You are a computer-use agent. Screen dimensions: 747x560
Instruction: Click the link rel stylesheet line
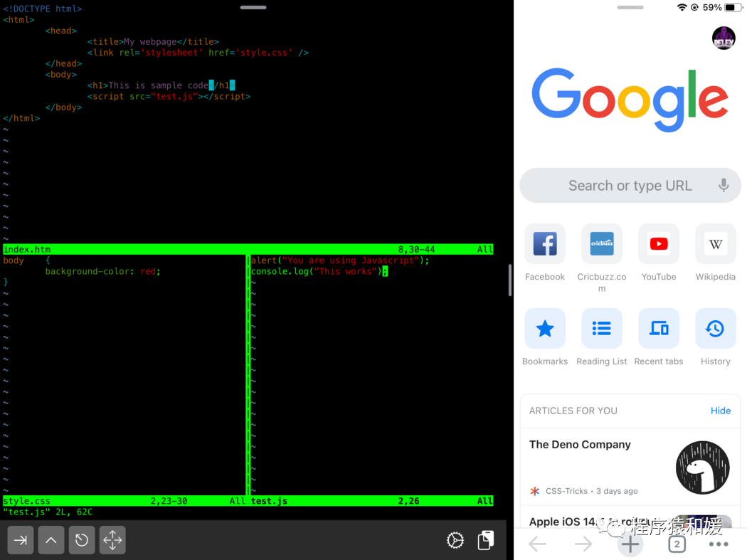(198, 53)
